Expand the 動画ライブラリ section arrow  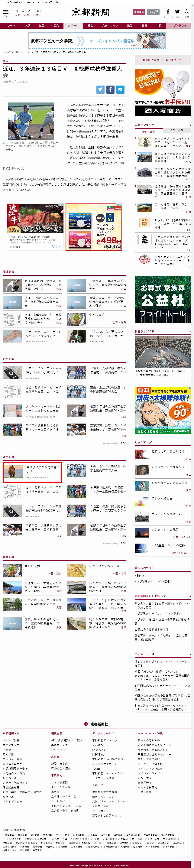(x=190, y=332)
